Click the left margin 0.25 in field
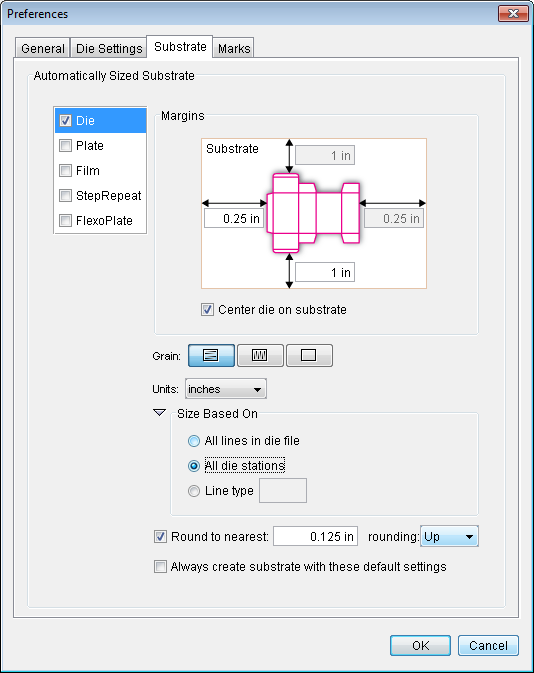This screenshot has width=534, height=673. (234, 218)
